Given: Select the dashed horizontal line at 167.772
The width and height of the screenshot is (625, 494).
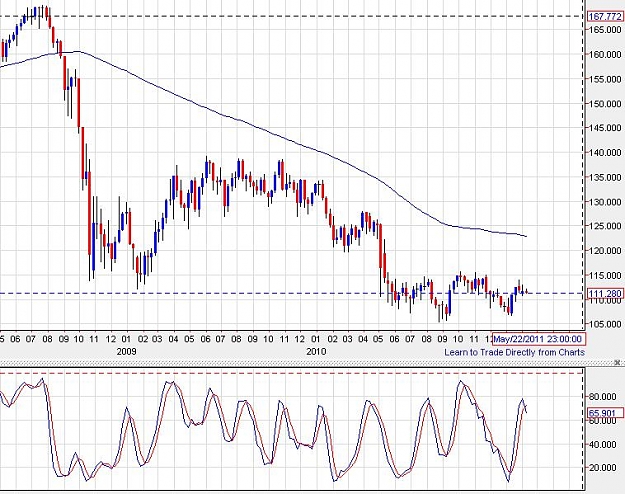Looking at the screenshot, I should tap(292, 16).
